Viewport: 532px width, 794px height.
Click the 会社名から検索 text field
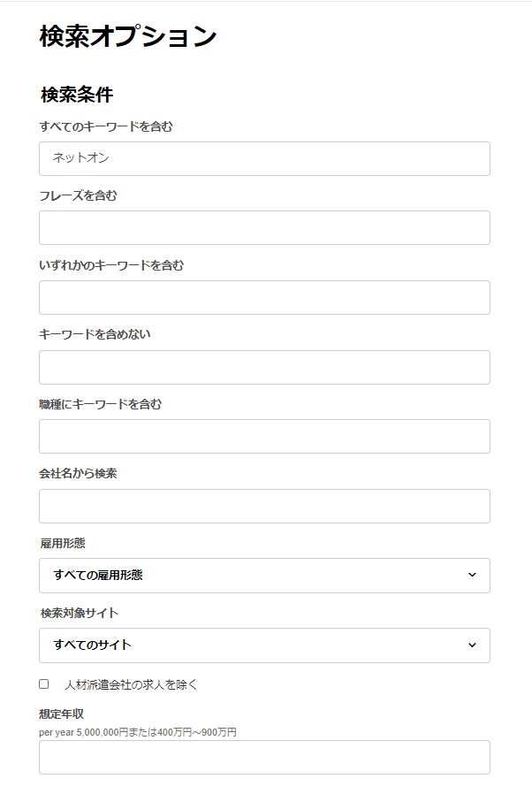click(264, 506)
